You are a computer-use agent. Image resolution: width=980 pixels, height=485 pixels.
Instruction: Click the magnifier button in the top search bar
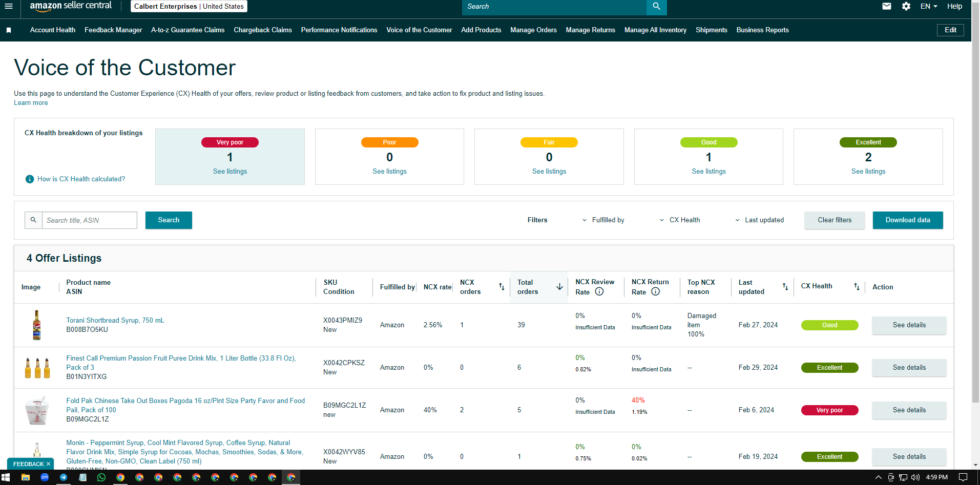pos(656,7)
